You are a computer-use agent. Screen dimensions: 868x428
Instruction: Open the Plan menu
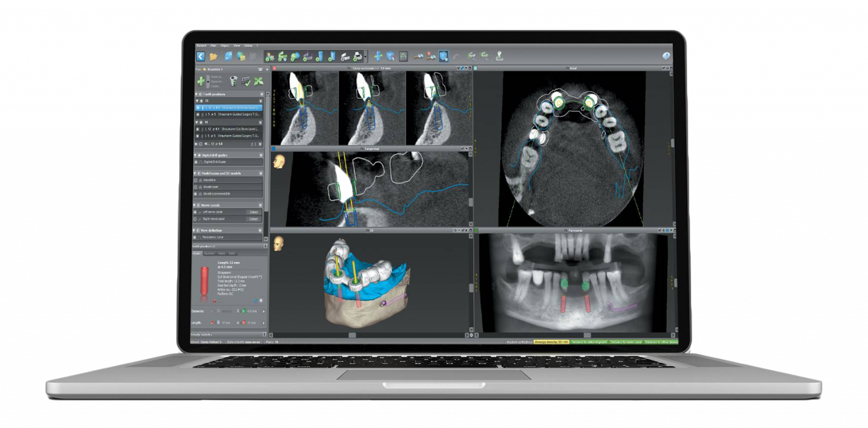tap(214, 46)
